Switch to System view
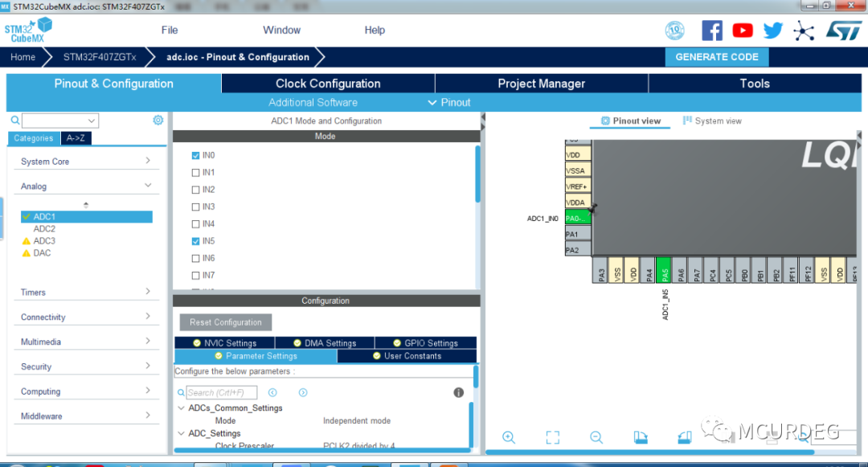The width and height of the screenshot is (868, 467). [712, 121]
